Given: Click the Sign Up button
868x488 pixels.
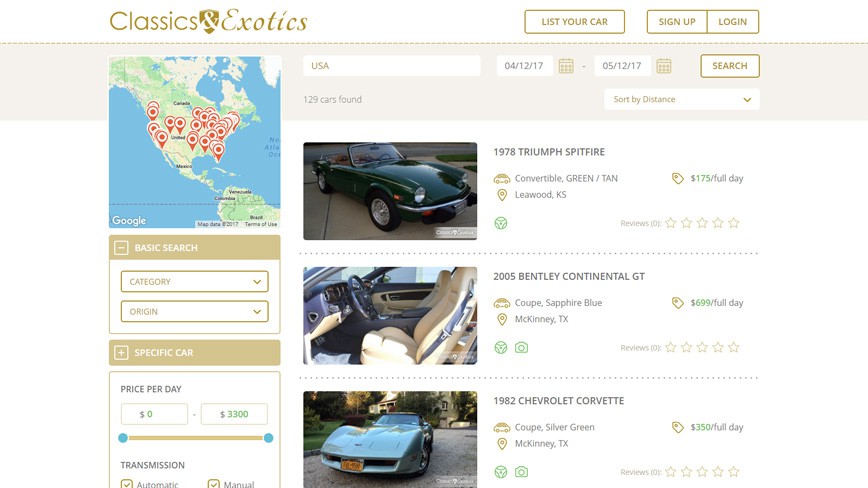Looking at the screenshot, I should point(677,22).
